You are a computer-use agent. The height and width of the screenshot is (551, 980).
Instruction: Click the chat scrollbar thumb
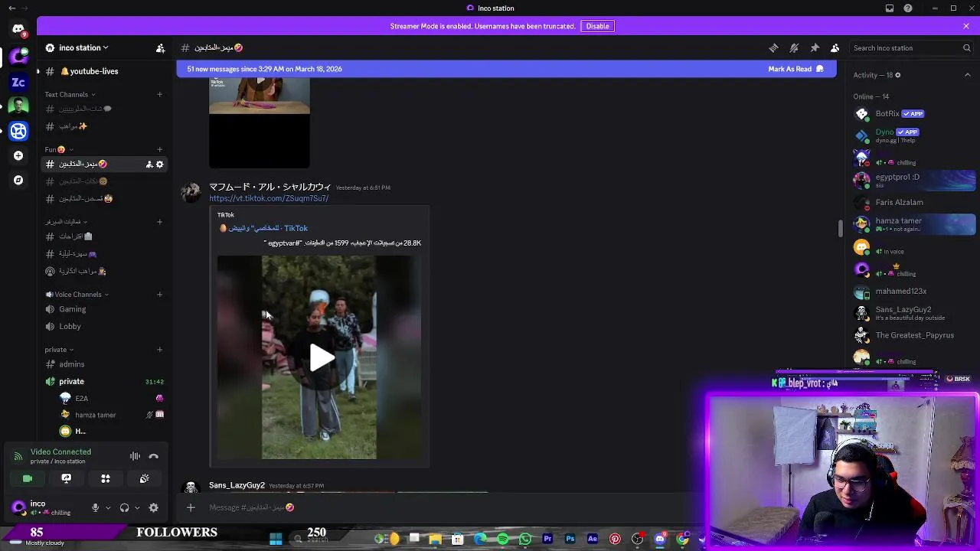(x=840, y=228)
